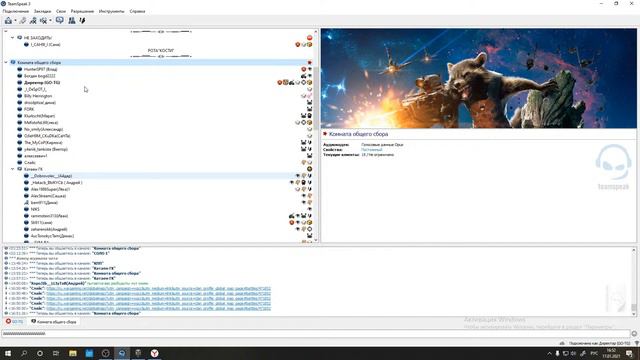
Task: Click the raccoon banner image
Action: click(479, 78)
